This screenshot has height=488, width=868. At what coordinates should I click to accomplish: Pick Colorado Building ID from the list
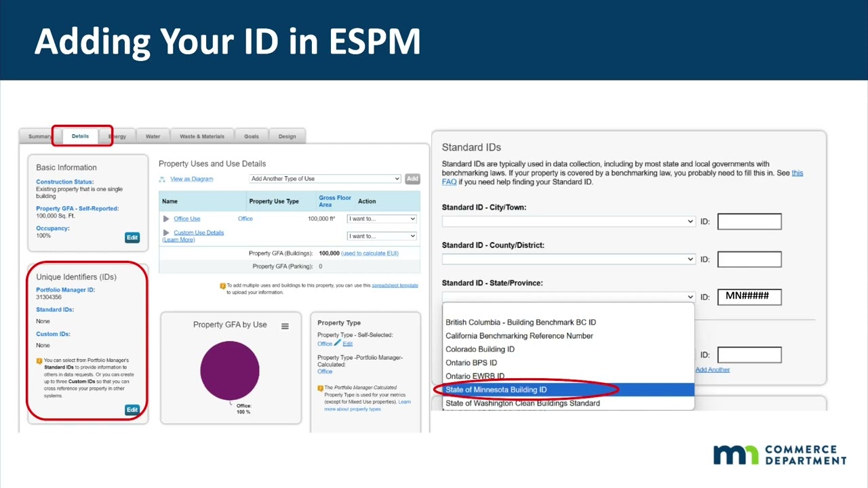pyautogui.click(x=480, y=349)
